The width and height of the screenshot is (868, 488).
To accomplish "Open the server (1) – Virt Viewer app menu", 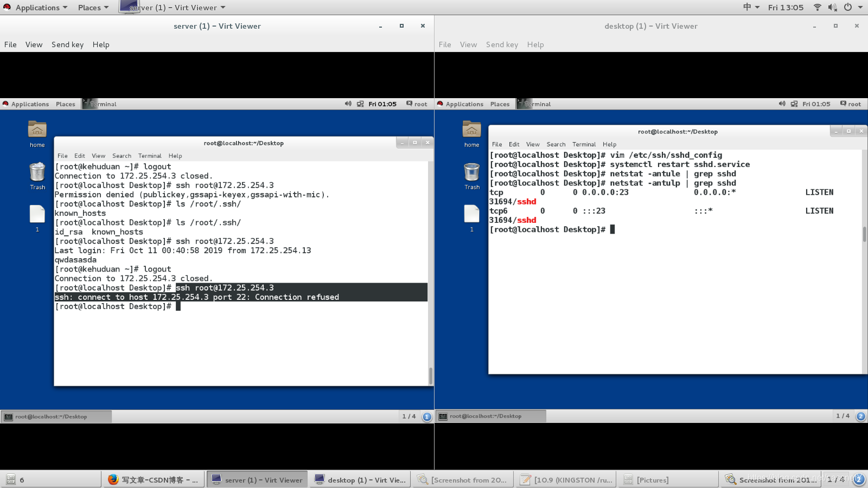I will point(173,8).
